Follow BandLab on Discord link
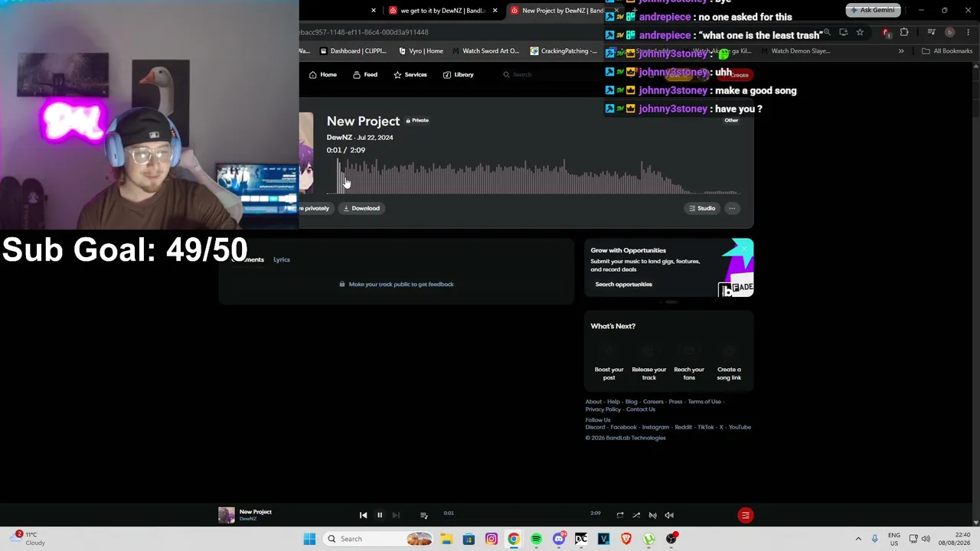Image resolution: width=980 pixels, height=551 pixels. click(595, 427)
